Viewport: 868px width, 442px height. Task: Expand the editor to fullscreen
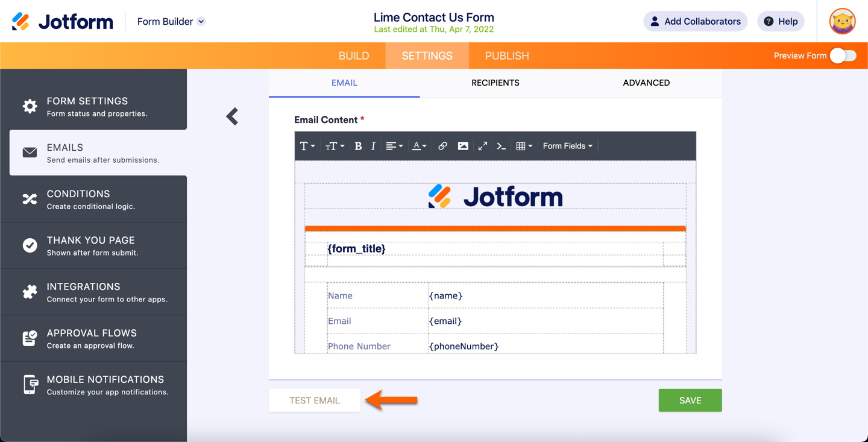coord(483,146)
